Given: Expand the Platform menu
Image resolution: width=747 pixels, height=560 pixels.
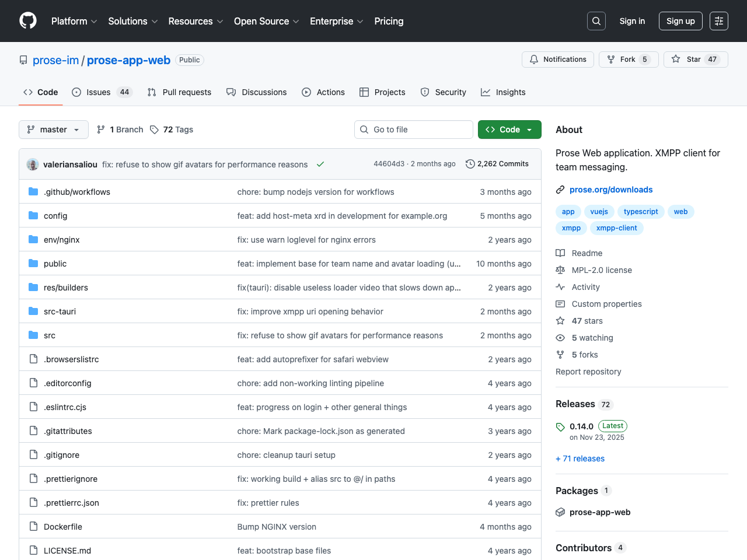Looking at the screenshot, I should [74, 21].
